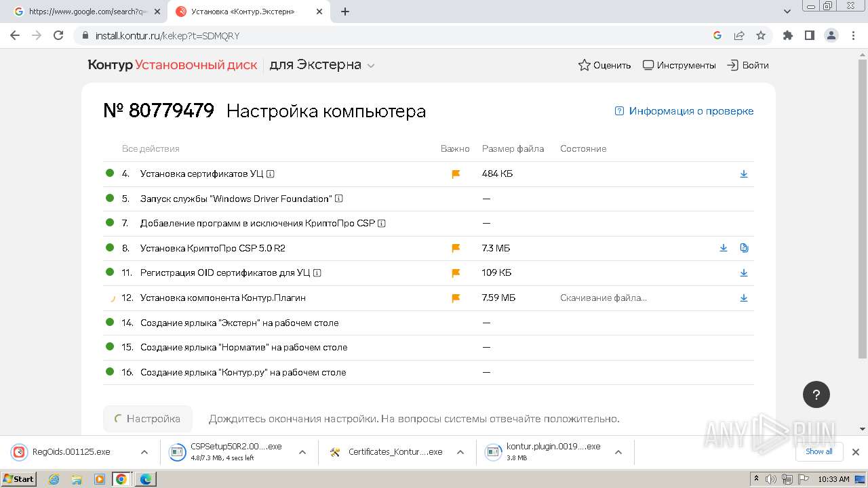
Task: Expand options for Certificates_Kontur download
Action: (x=460, y=452)
